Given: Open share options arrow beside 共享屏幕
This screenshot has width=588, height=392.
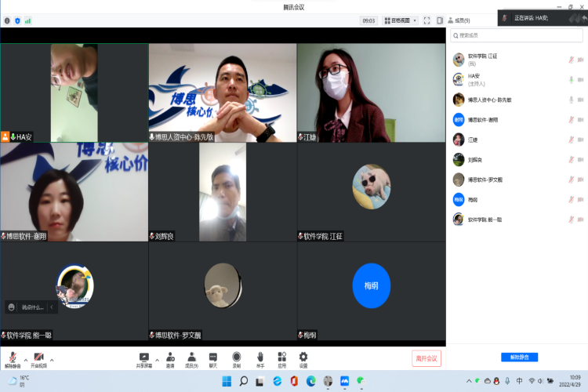Looking at the screenshot, I should coord(157,360).
